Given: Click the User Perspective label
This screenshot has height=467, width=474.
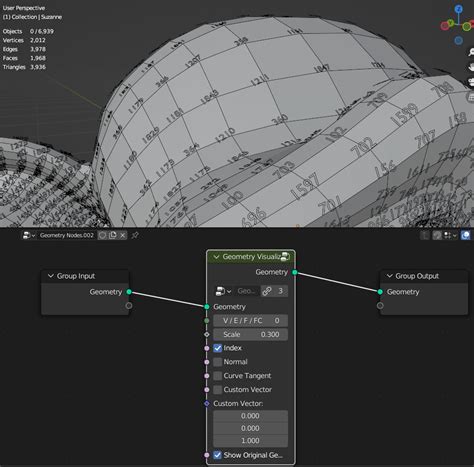Looking at the screenshot, I should click(24, 8).
